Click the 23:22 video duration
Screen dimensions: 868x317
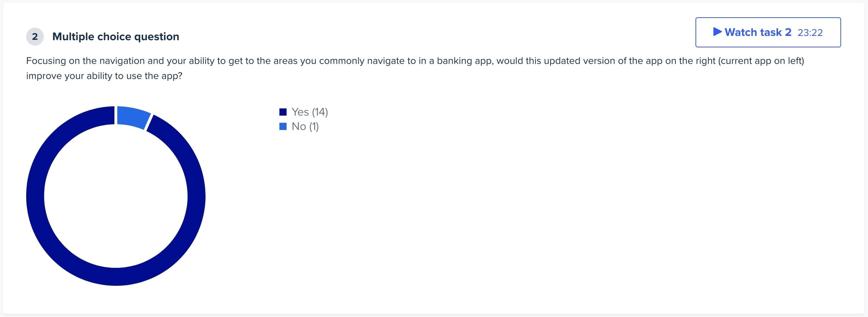click(810, 33)
